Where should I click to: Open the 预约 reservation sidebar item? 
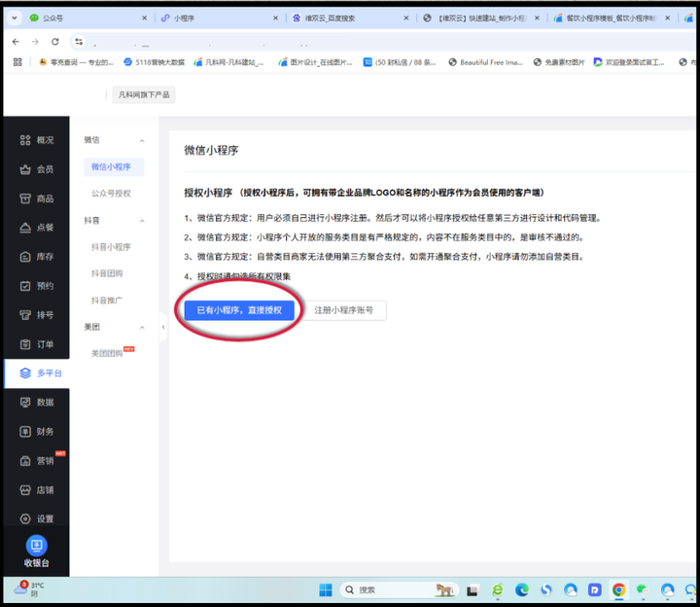26,286
